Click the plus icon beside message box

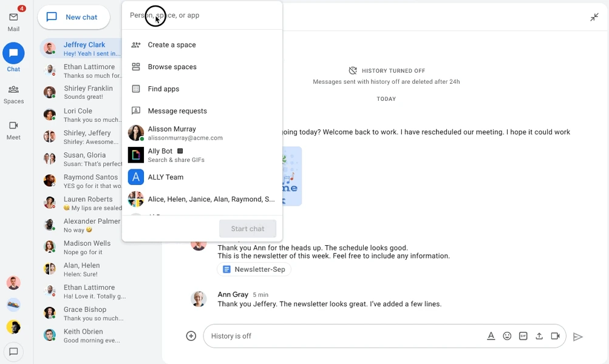pyautogui.click(x=191, y=336)
